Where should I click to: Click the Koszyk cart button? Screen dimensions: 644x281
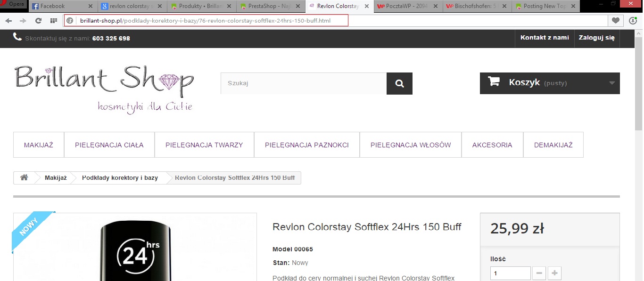[550, 83]
